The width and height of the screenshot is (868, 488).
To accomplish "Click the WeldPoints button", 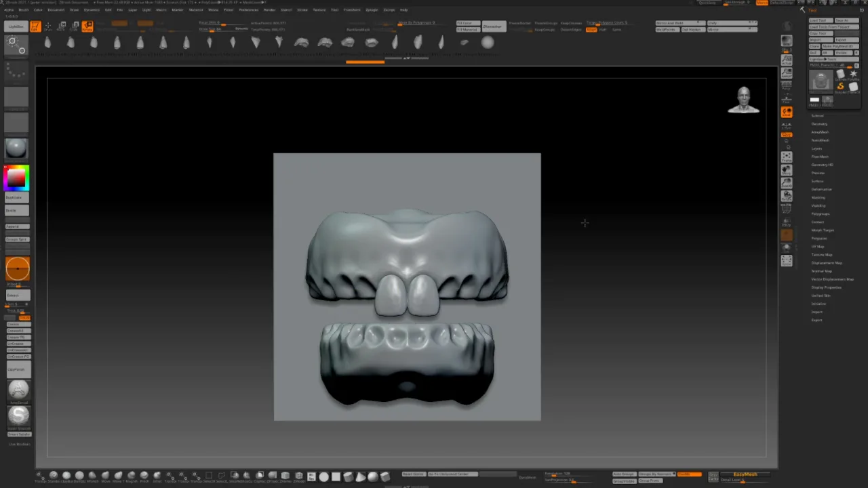I will [667, 30].
